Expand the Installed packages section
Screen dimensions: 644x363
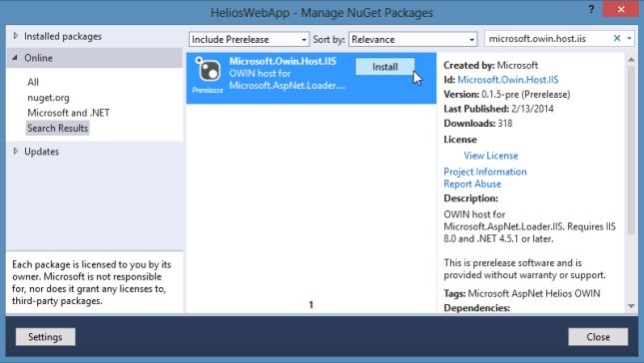coord(16,36)
